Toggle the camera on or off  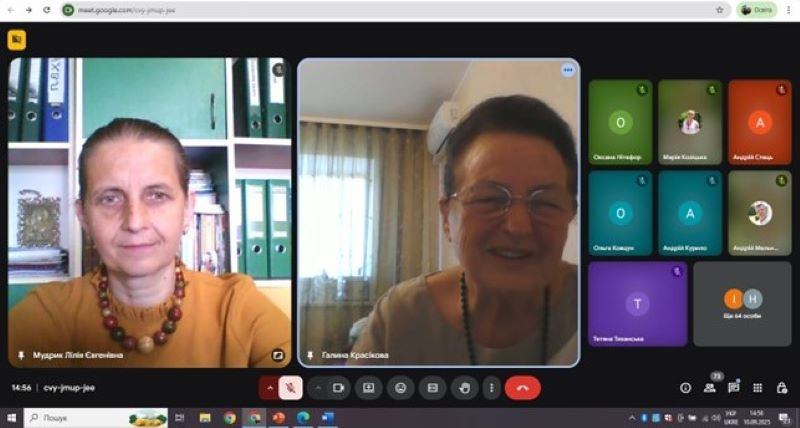coord(338,388)
